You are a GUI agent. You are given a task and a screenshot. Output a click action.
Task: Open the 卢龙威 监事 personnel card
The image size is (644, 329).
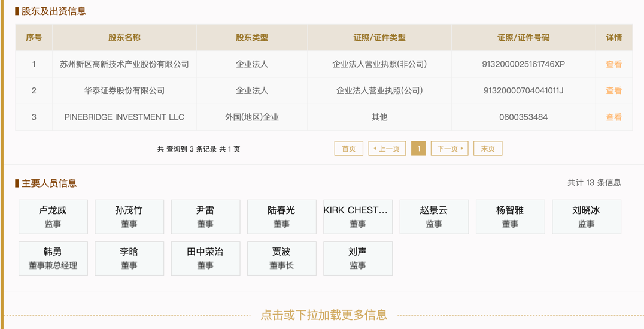pos(53,216)
